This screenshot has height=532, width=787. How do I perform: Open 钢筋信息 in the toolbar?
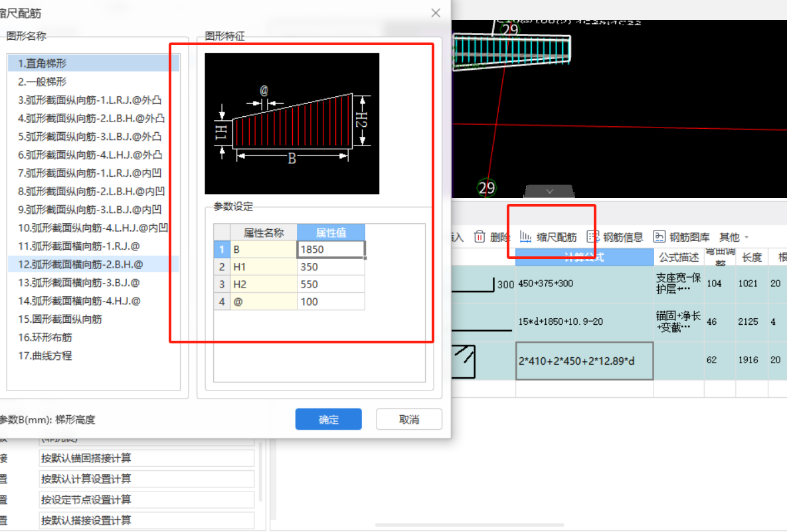(x=615, y=237)
